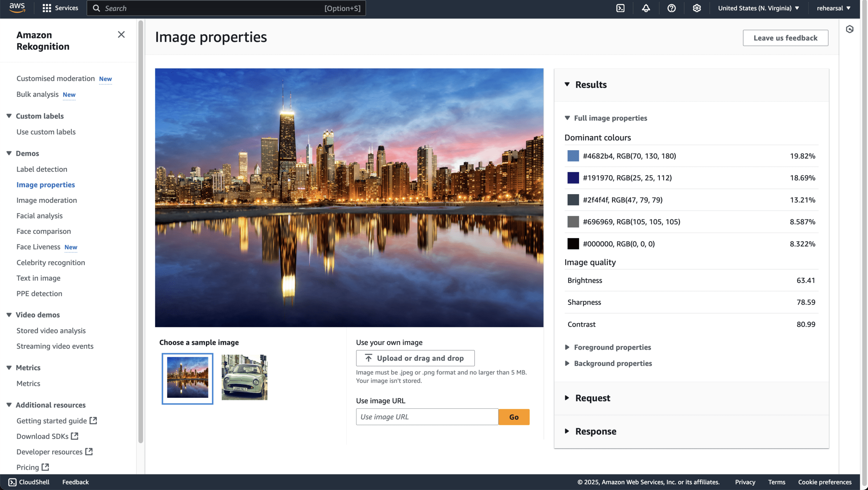Open the CloudShell icon in top bar
This screenshot has width=868, height=490.
(620, 8)
